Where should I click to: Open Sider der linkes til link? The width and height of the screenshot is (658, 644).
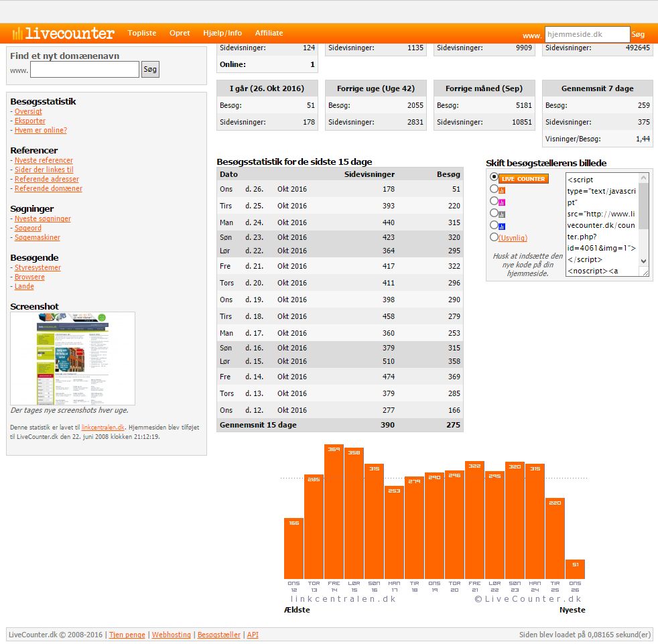click(x=44, y=170)
